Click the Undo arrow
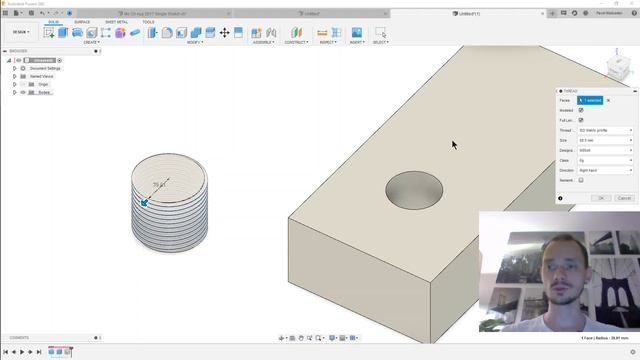Image resolution: width=640 pixels, height=360 pixels. pyautogui.click(x=42, y=13)
